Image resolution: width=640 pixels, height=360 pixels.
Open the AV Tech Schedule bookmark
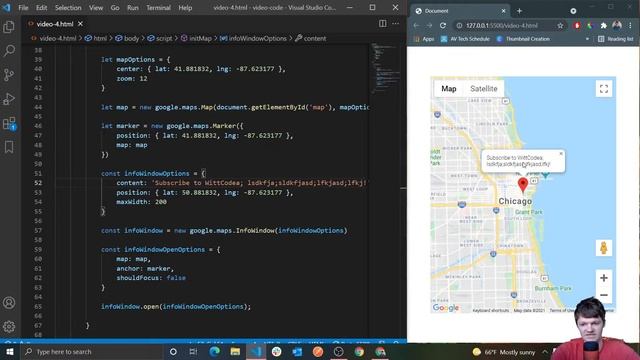tap(465, 39)
